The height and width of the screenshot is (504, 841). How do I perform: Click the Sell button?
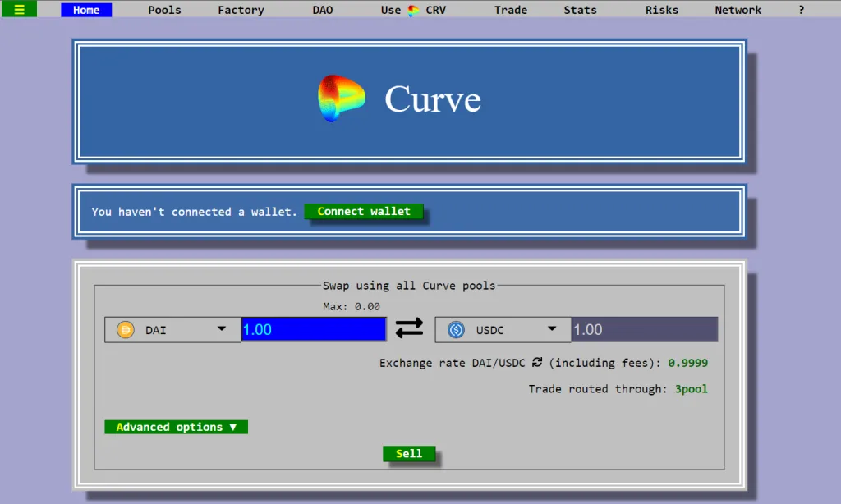pyautogui.click(x=409, y=454)
